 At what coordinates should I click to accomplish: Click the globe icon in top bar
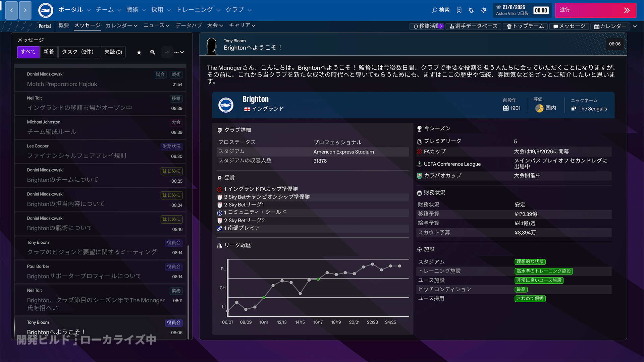point(471,10)
